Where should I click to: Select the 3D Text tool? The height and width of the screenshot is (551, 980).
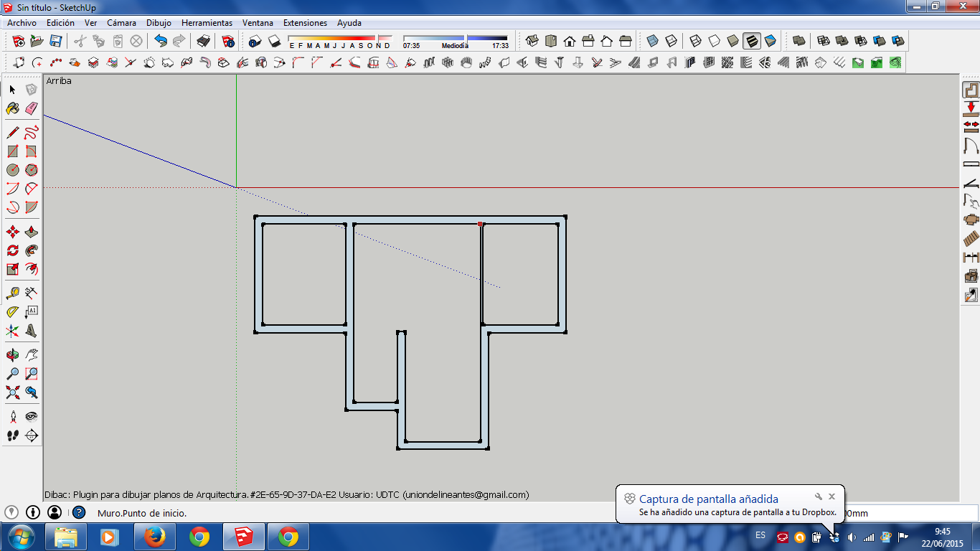point(31,331)
